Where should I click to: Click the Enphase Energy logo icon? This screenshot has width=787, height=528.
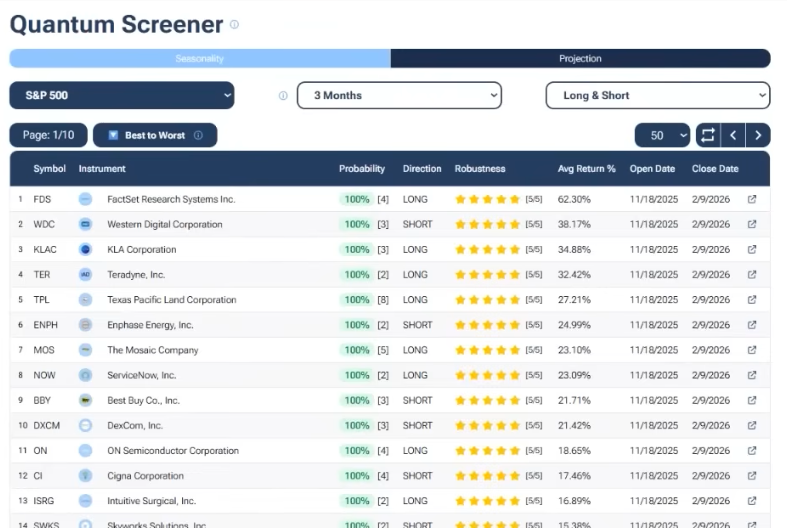(86, 325)
